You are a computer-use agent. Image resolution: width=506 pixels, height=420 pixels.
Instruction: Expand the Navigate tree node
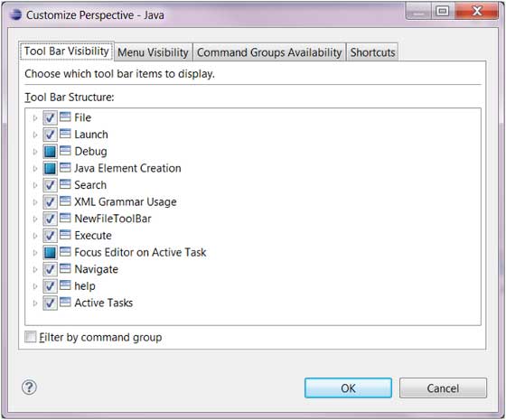coord(35,269)
